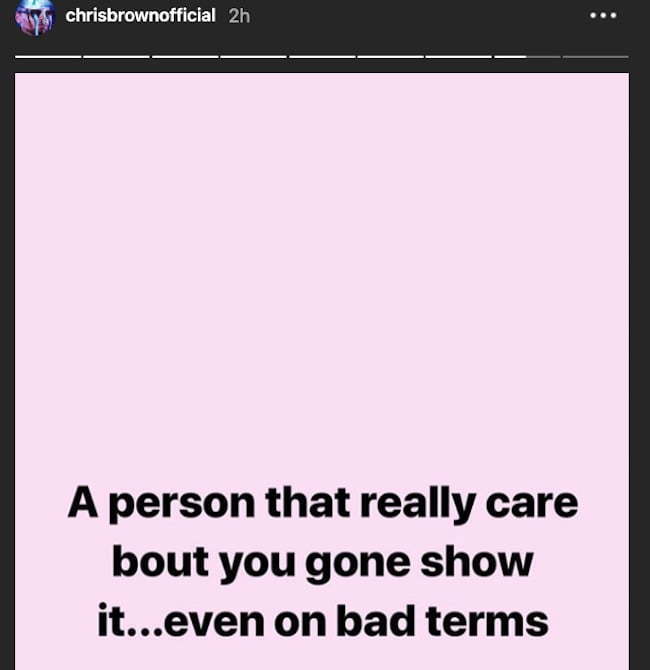Tap the 'A person that really care' line
Screen dimensions: 650x670
[x=323, y=504]
